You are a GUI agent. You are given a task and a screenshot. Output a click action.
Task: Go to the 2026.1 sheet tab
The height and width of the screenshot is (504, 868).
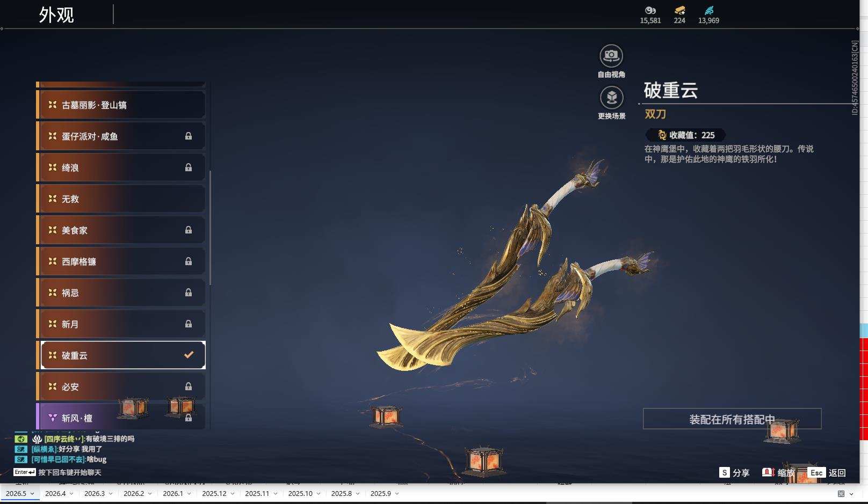[173, 494]
